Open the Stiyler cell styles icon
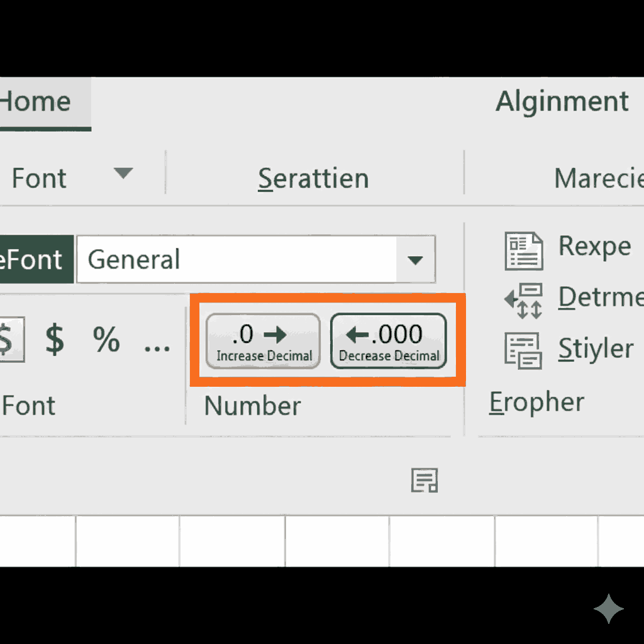 pyautogui.click(x=524, y=350)
